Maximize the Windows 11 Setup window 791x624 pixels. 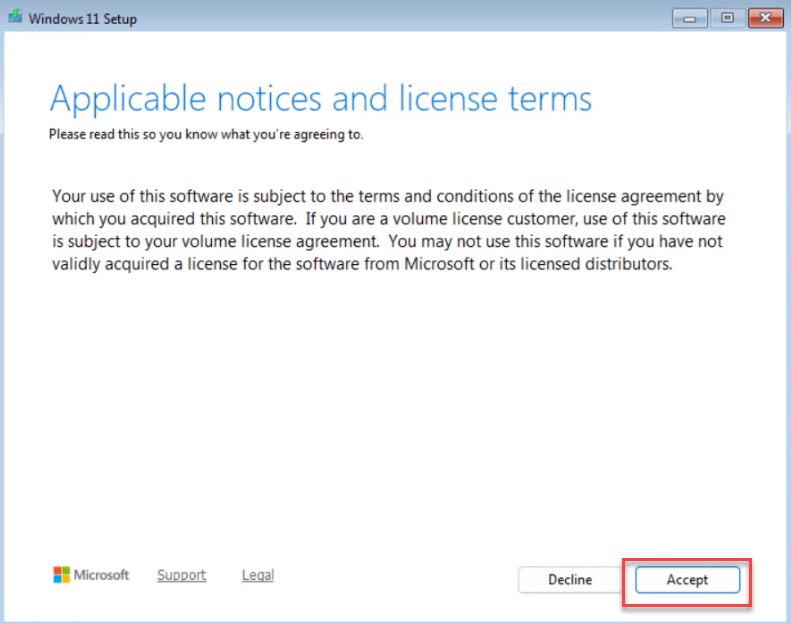click(726, 17)
